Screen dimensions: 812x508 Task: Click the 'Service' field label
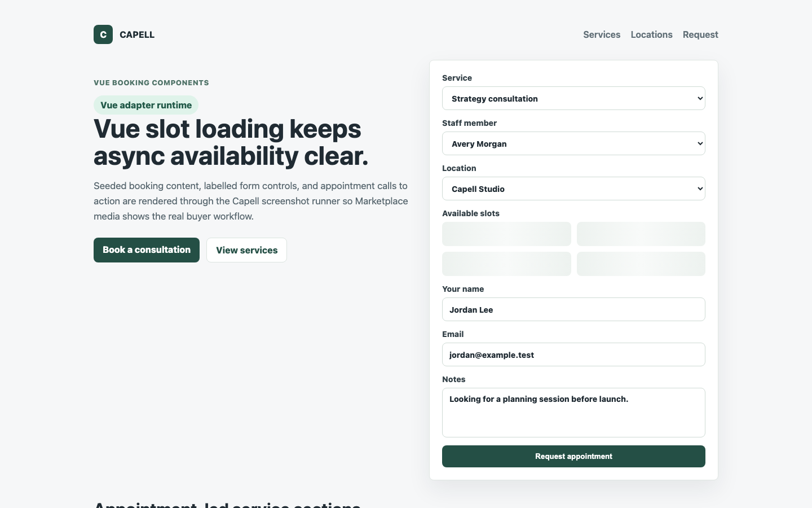[457, 78]
